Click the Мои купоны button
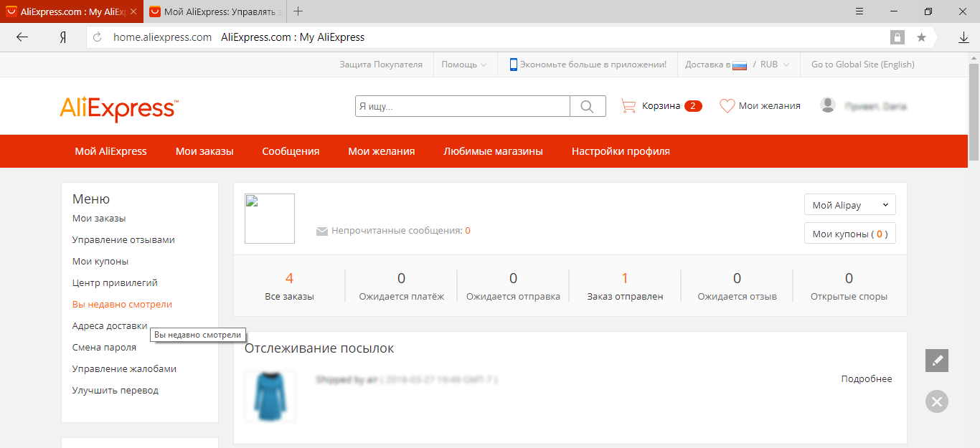 pyautogui.click(x=849, y=234)
